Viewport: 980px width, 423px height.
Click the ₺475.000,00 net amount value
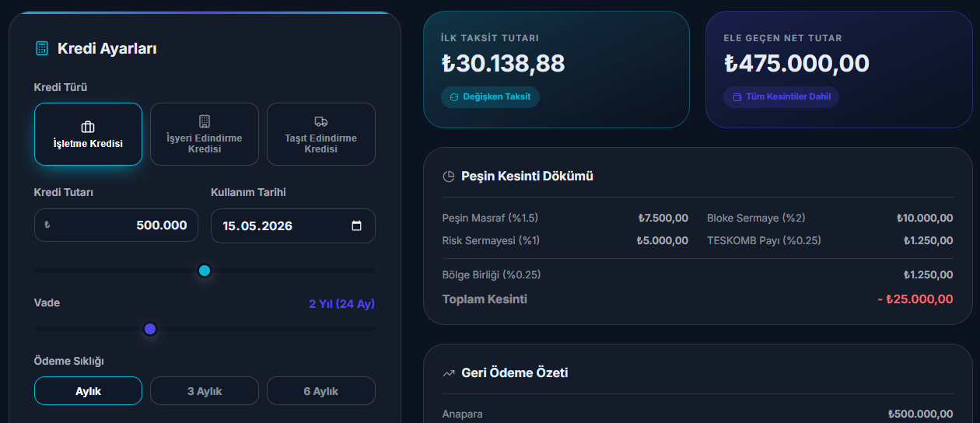(x=796, y=64)
